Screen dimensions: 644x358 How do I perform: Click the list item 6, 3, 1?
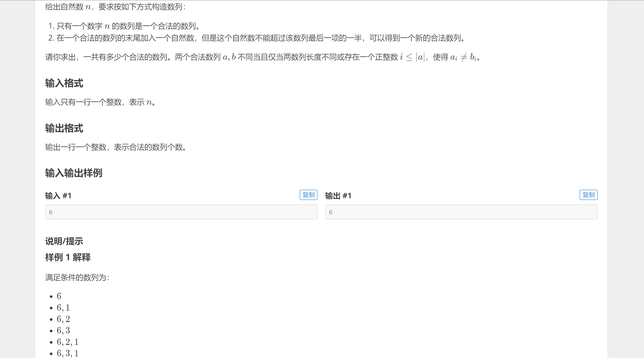click(x=67, y=353)
